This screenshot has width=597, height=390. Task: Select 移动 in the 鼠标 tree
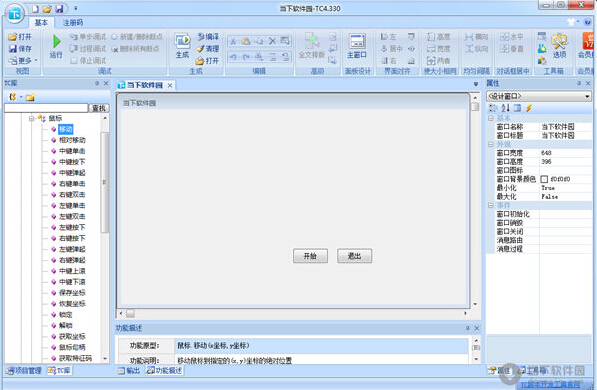pos(65,129)
